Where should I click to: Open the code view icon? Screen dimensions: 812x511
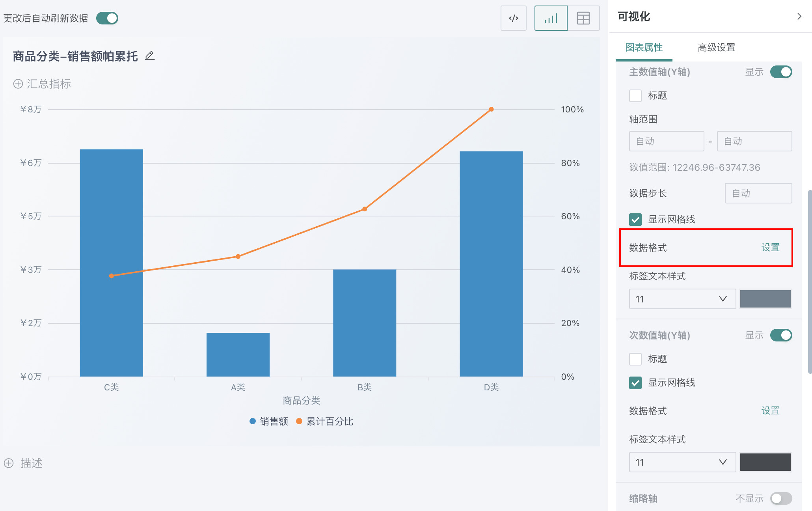click(x=513, y=18)
